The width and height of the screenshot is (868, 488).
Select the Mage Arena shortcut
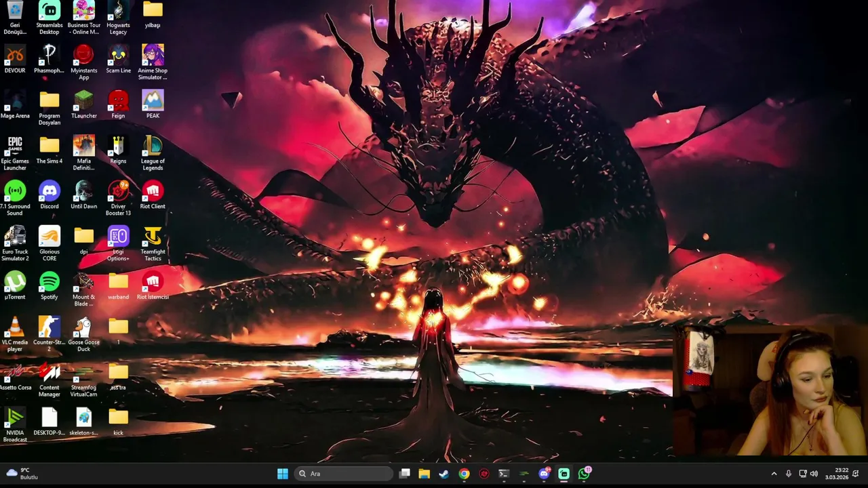[x=15, y=105]
